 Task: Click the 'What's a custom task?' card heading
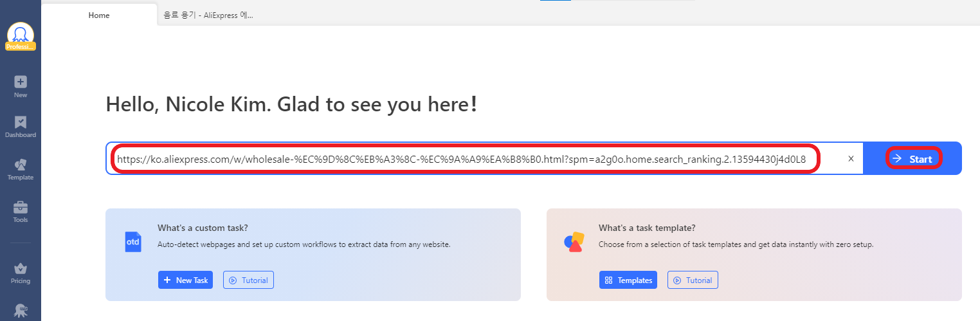coord(203,228)
